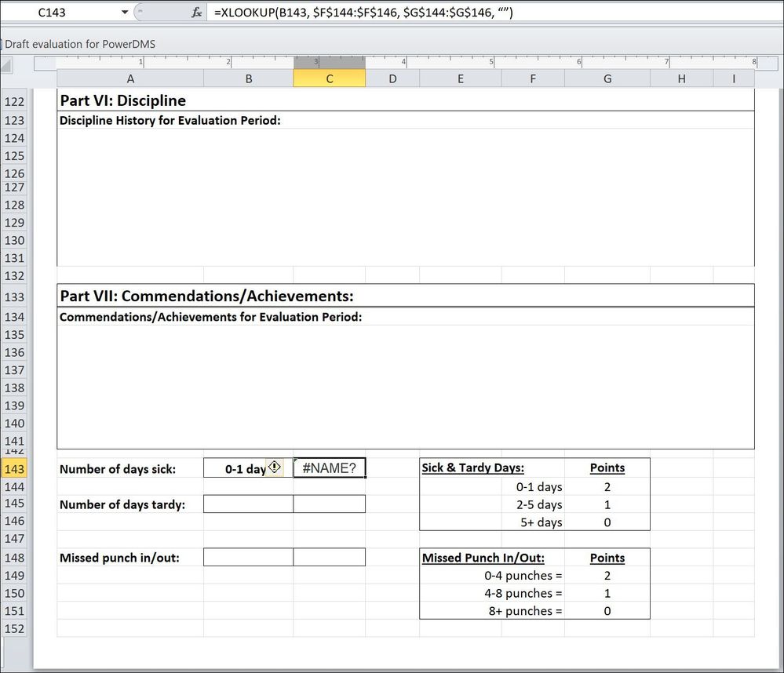
Task: Select row 133 header
Action: pos(14,296)
